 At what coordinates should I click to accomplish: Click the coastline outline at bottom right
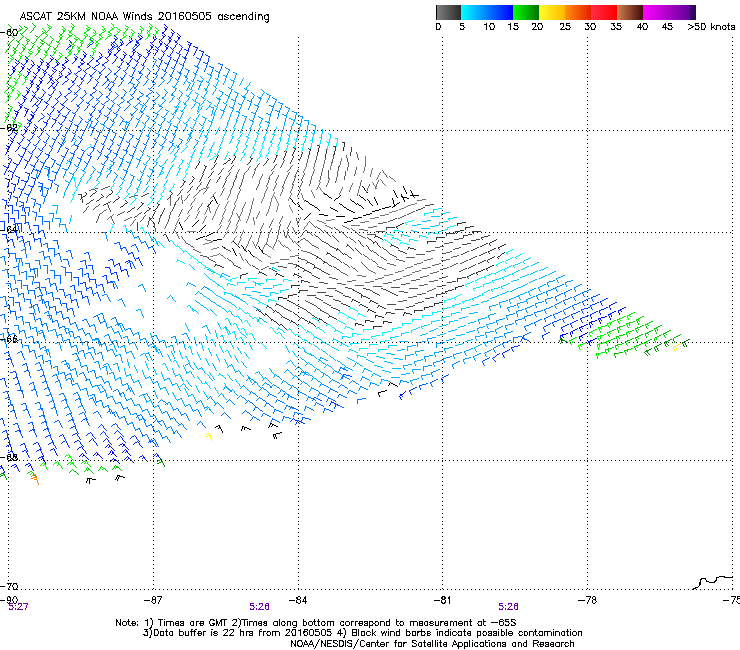(x=713, y=582)
